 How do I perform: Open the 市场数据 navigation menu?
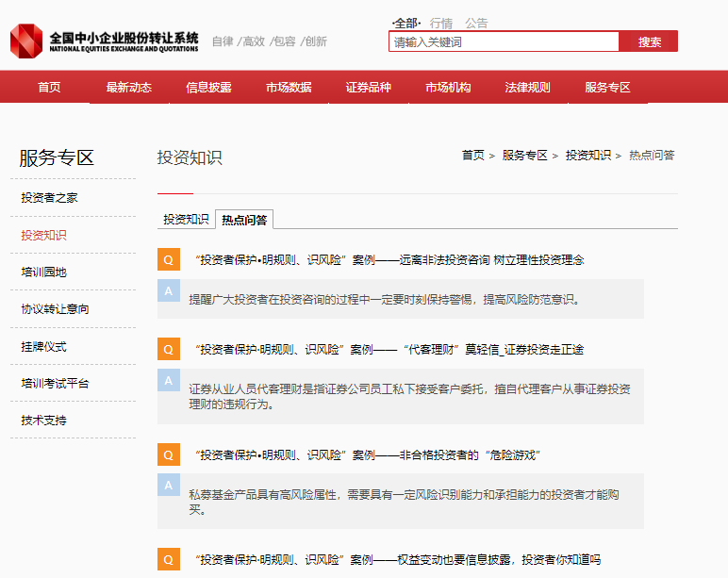[289, 87]
